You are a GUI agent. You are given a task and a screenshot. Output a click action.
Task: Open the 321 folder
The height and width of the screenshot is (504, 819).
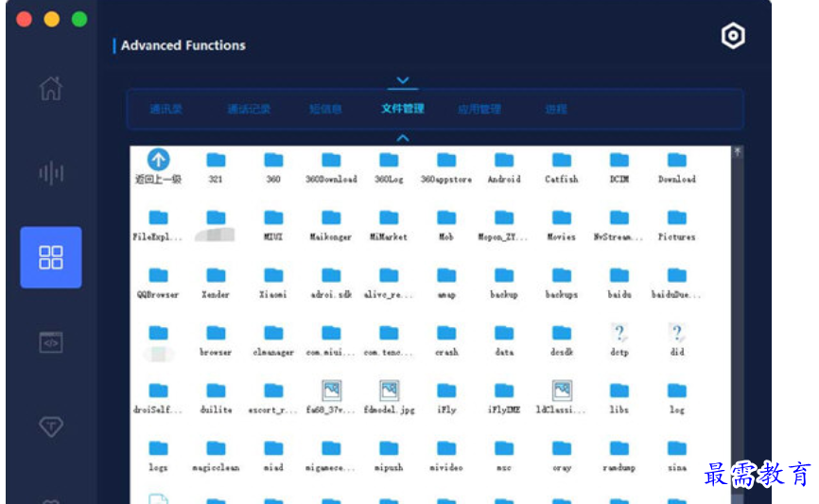(216, 161)
